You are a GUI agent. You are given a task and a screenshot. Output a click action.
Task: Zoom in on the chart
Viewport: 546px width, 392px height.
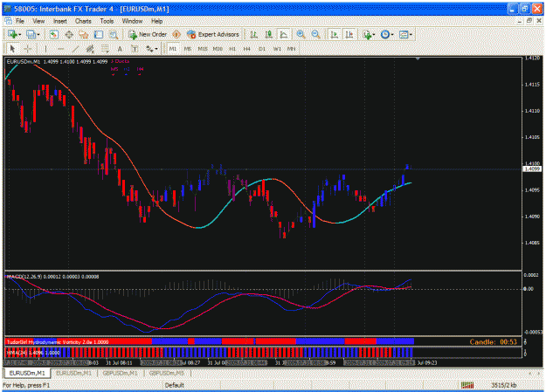point(301,34)
